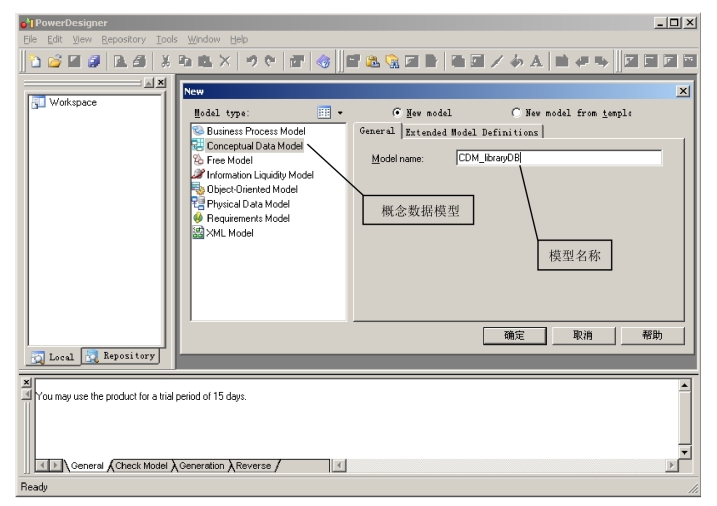Choose Business Process Model in list

pyautogui.click(x=256, y=131)
